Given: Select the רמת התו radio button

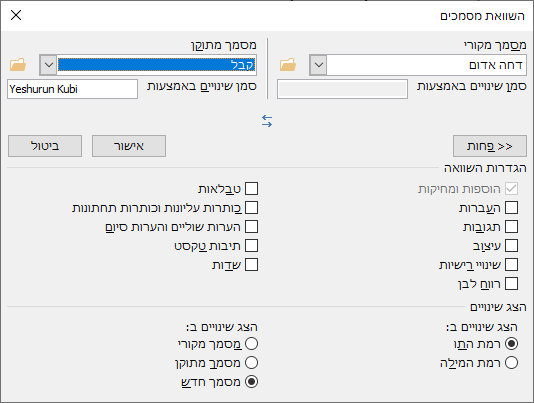Looking at the screenshot, I should pos(512,344).
